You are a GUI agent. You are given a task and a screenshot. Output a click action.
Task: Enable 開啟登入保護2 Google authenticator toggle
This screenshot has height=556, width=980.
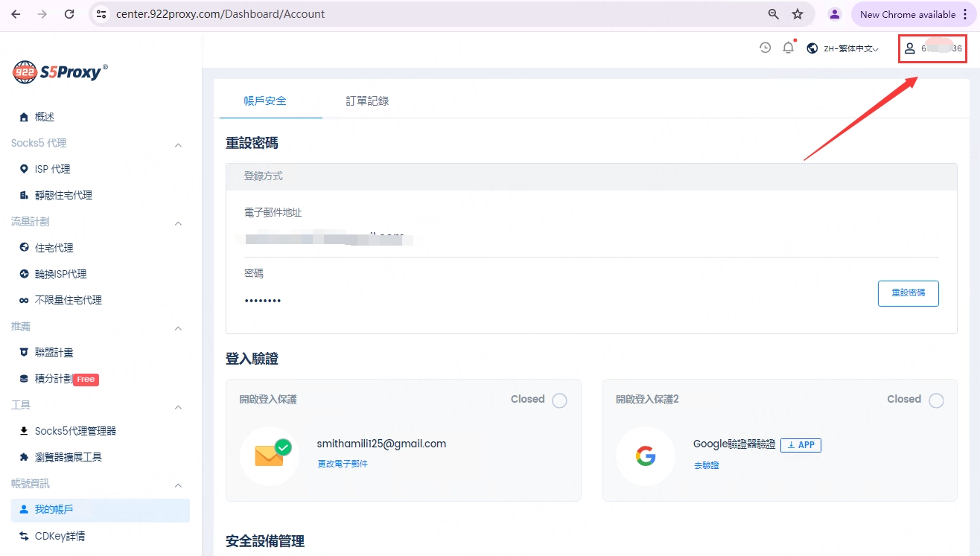[x=936, y=400]
